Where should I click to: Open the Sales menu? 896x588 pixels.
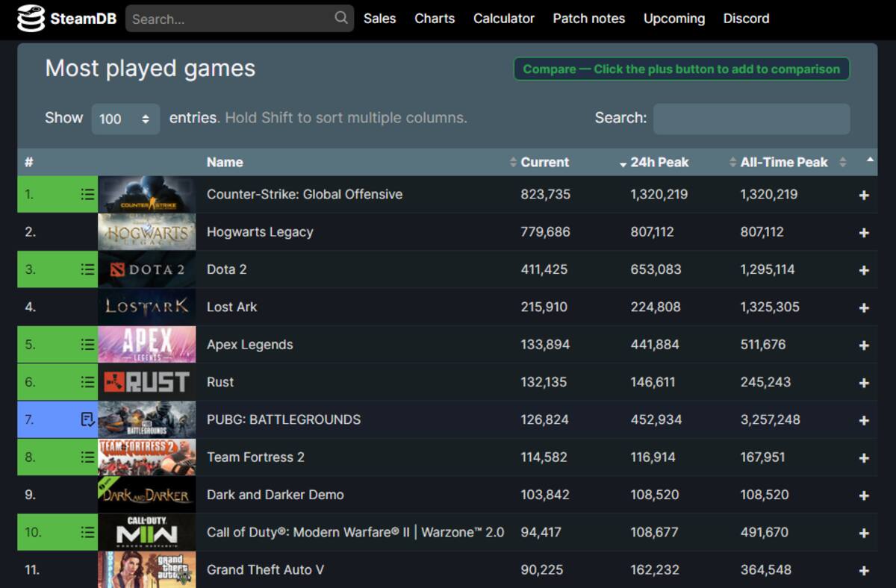tap(379, 19)
